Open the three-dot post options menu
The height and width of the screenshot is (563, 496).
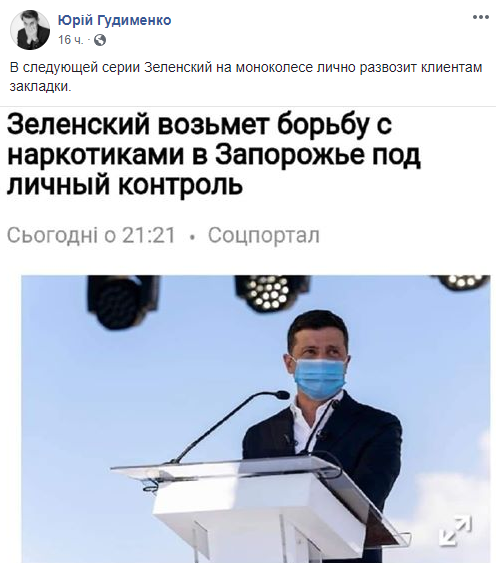481,17
